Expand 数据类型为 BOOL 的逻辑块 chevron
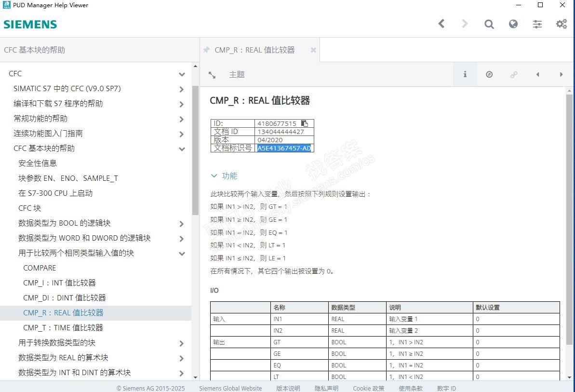Screen dimensions: 575x392 182,224
